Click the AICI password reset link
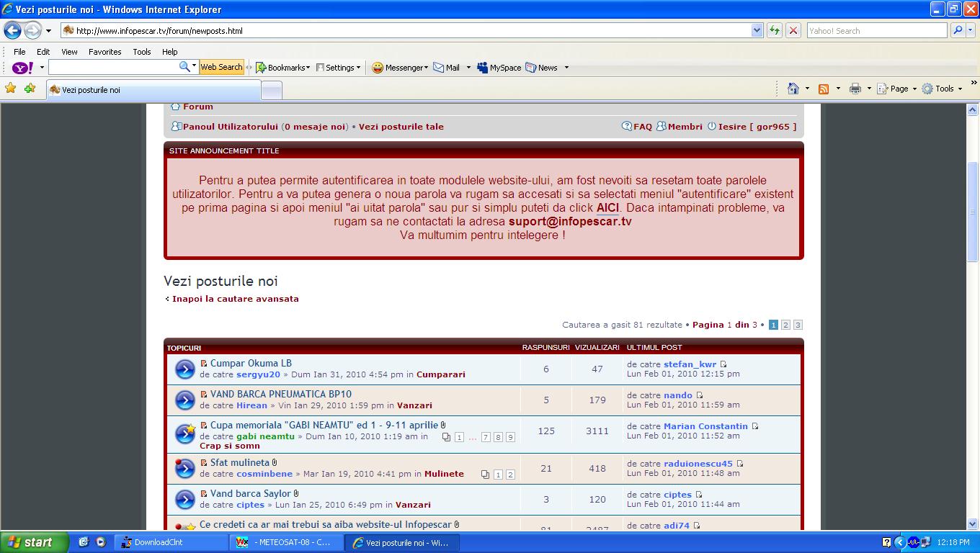This screenshot has width=980, height=553. click(x=607, y=208)
